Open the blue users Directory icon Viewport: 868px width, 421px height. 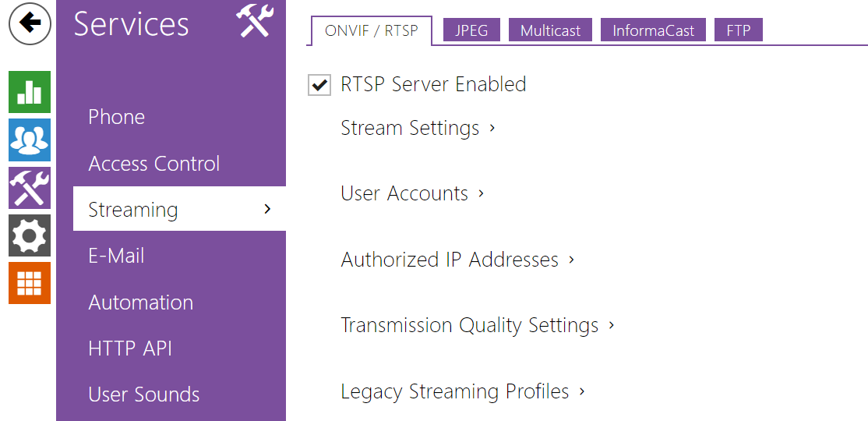tap(30, 140)
